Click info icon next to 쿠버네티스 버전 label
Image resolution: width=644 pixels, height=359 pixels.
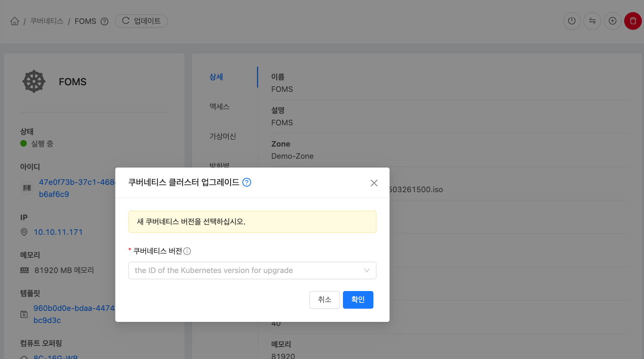pos(187,251)
